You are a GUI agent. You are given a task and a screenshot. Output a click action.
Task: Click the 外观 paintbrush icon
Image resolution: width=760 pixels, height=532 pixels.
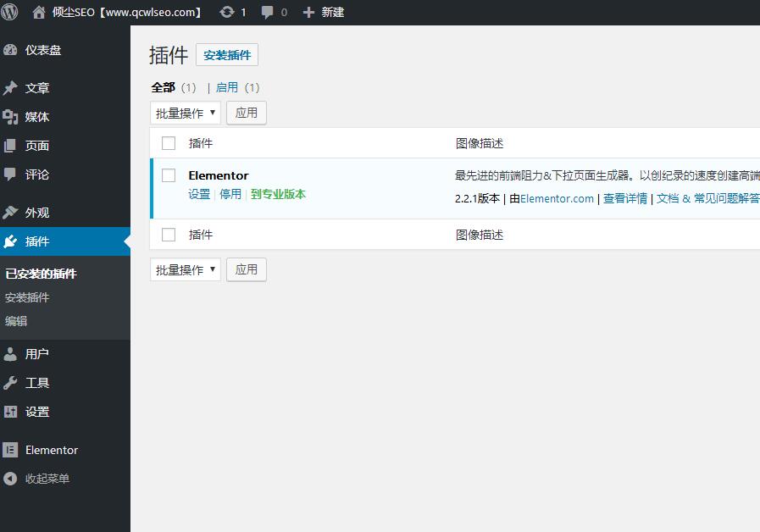[10, 213]
